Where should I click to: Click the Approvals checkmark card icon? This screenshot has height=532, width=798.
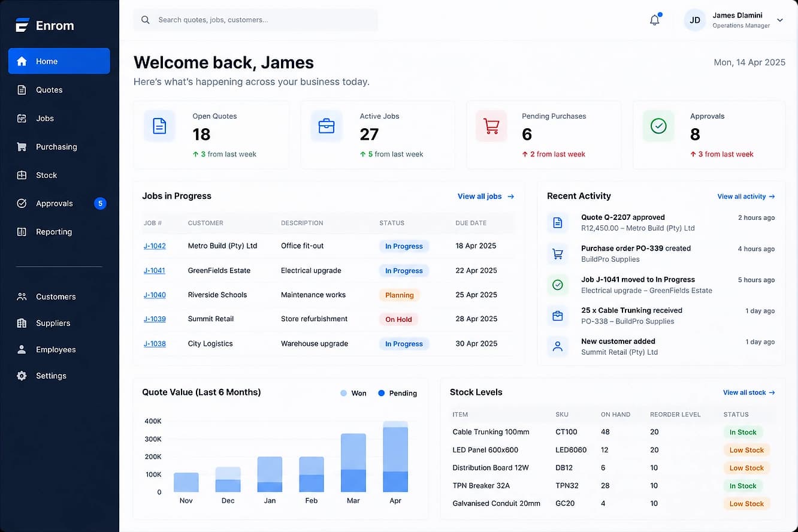click(658, 126)
